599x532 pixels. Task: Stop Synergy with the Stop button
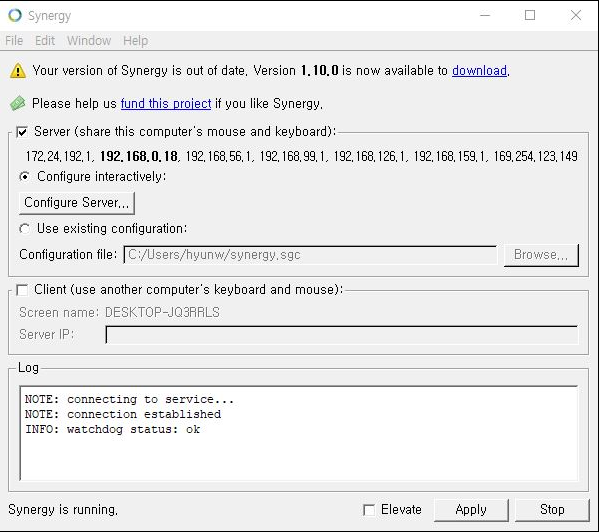pyautogui.click(x=552, y=510)
